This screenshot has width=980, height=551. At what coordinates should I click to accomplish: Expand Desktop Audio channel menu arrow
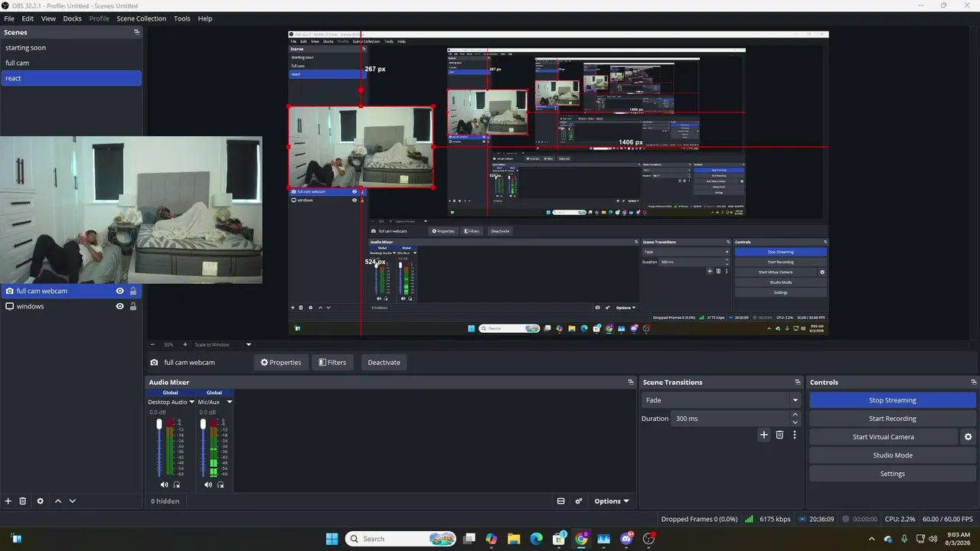tap(191, 402)
